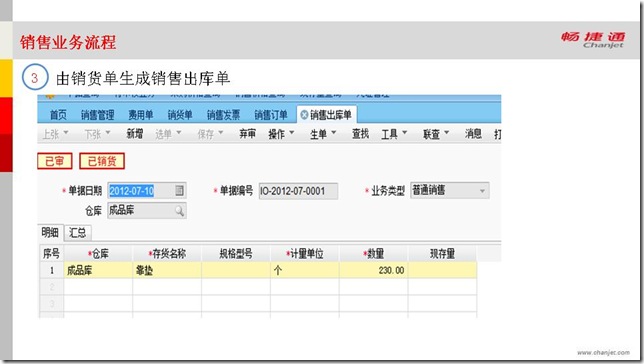Screen dimensions: 644x364
Task: Open the 销售发票 tab
Action: (223, 115)
